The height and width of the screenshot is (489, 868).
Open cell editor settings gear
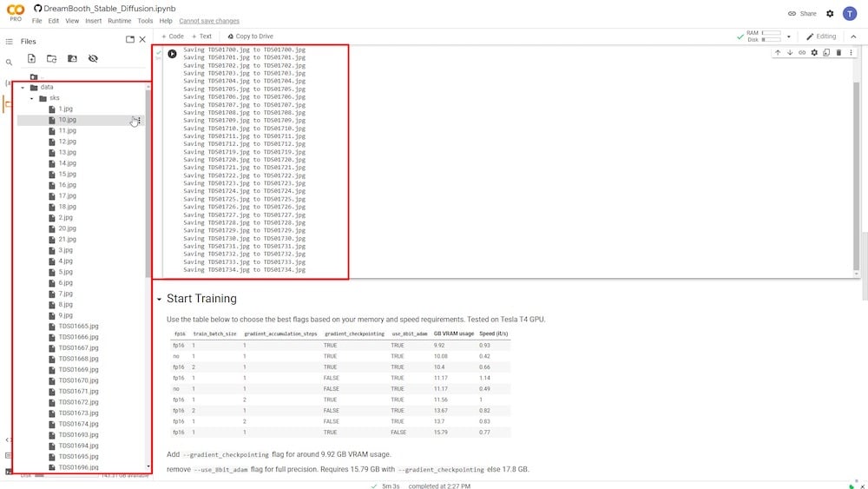814,53
